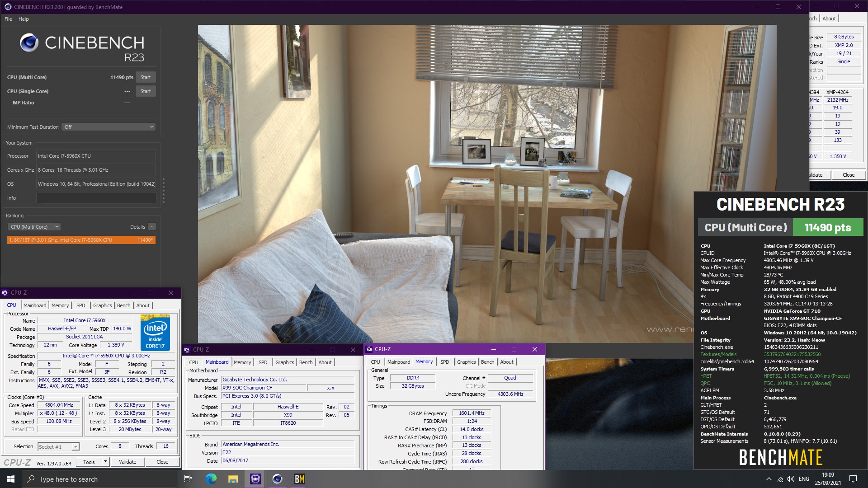Click the XMP 2.0 value in SPD window
868x488 pixels.
click(x=844, y=45)
